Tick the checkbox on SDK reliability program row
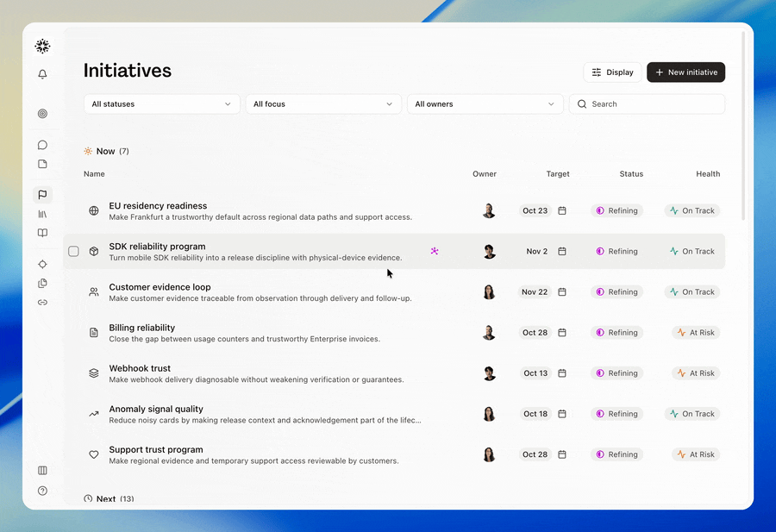Image resolution: width=776 pixels, height=532 pixels. point(74,252)
